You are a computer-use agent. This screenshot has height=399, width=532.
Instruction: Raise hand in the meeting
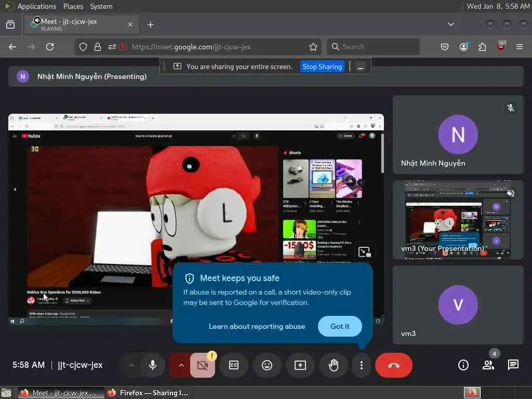pyautogui.click(x=334, y=365)
